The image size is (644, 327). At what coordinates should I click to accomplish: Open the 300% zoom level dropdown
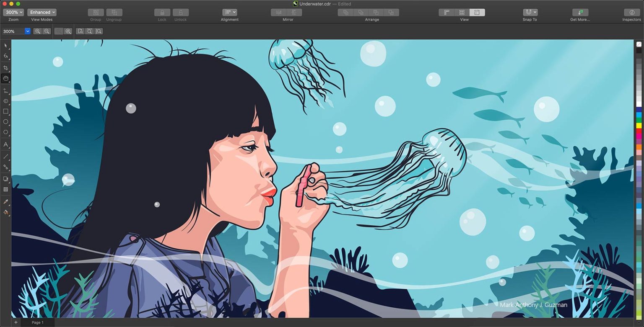13,12
